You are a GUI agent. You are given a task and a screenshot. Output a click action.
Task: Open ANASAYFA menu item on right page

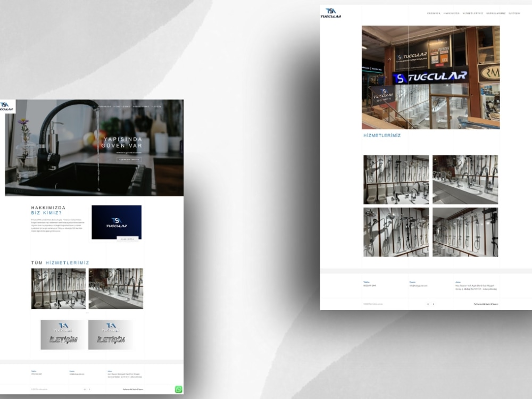pyautogui.click(x=433, y=13)
